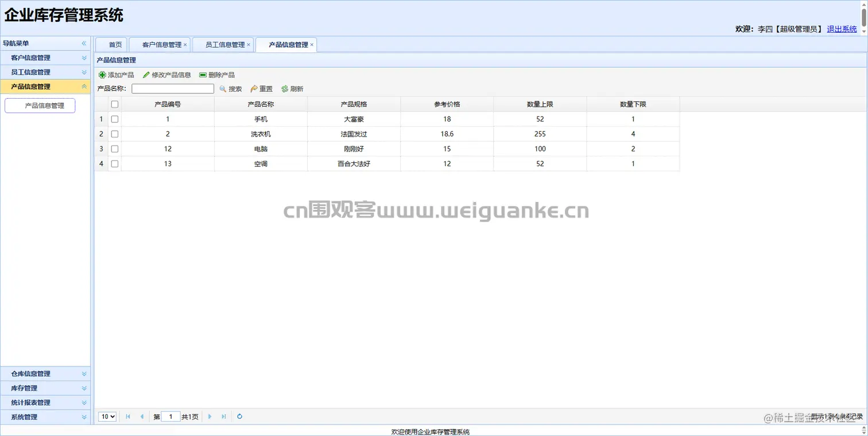Check the row for product 手机

[115, 119]
